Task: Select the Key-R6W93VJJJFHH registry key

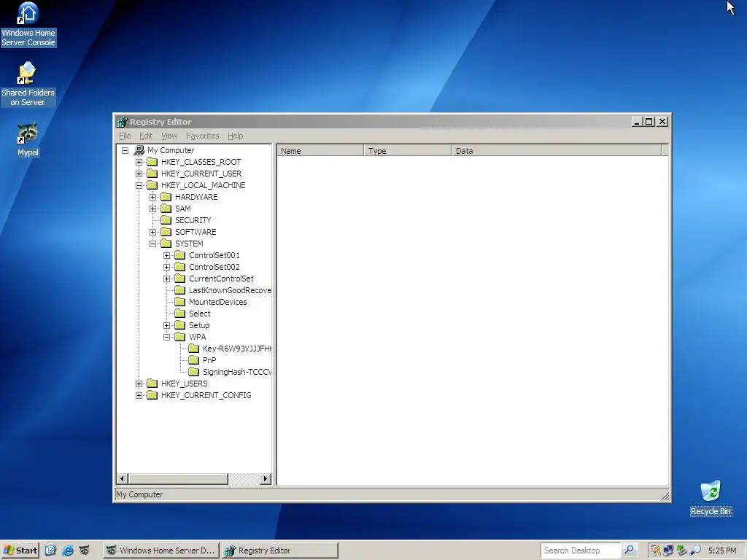Action: tap(237, 349)
